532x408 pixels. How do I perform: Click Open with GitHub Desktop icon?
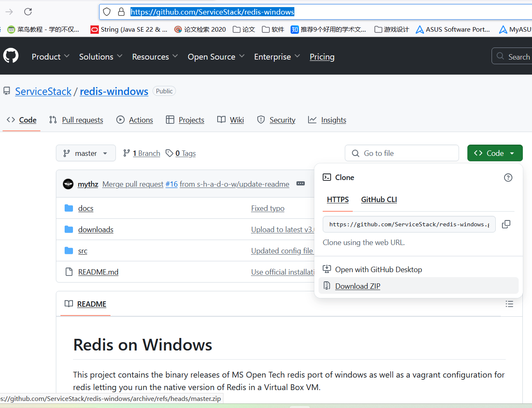327,269
